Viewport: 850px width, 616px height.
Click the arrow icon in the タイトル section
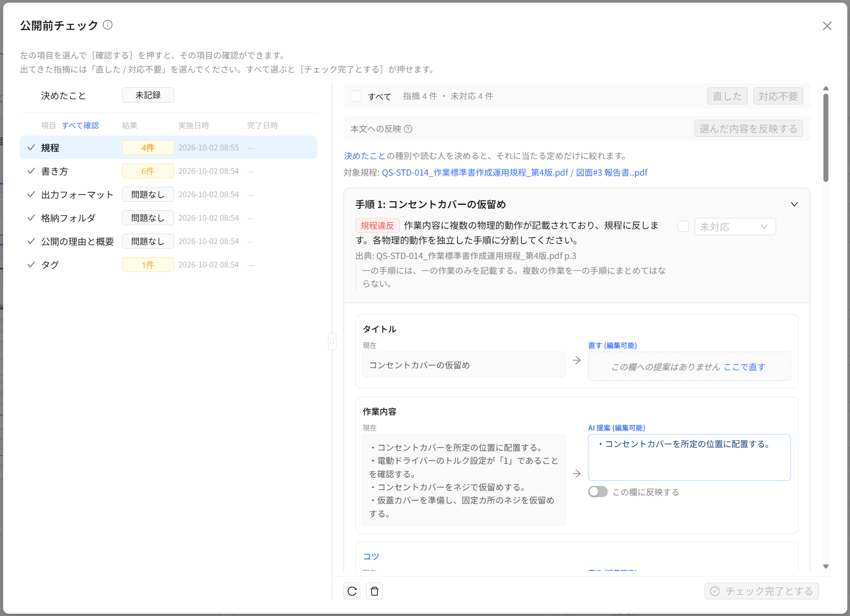[x=577, y=360]
